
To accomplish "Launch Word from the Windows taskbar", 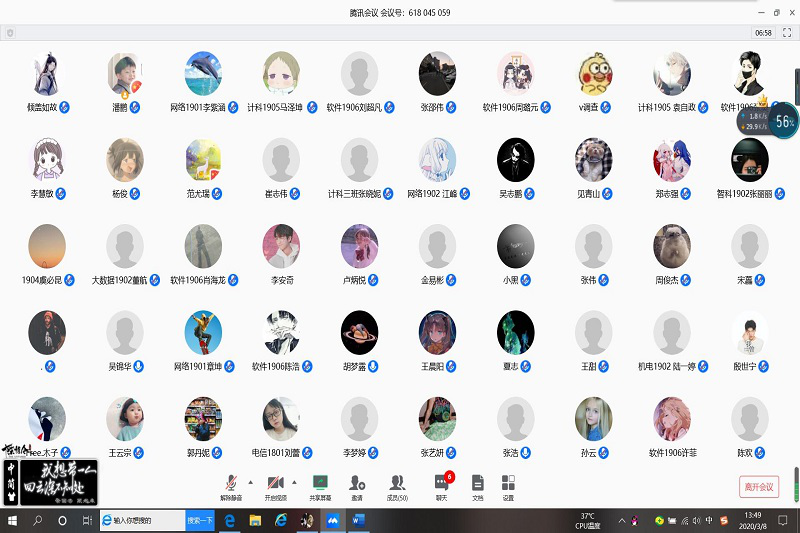I will 359,521.
